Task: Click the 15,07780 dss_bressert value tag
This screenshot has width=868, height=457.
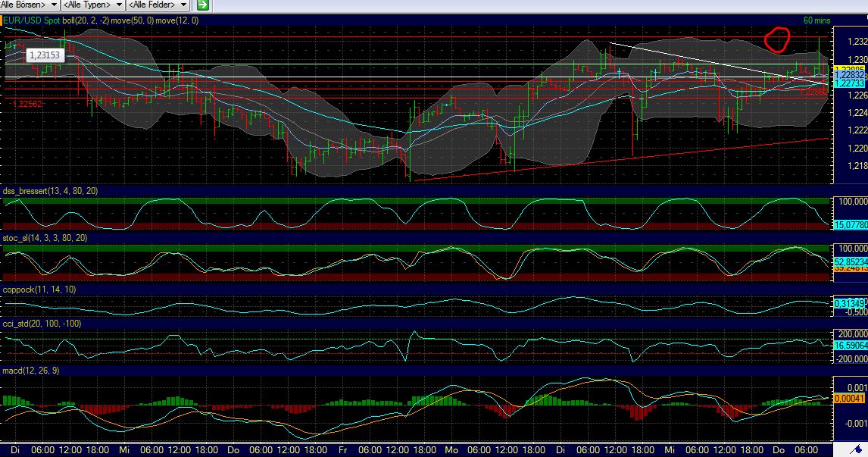Action: tap(851, 225)
